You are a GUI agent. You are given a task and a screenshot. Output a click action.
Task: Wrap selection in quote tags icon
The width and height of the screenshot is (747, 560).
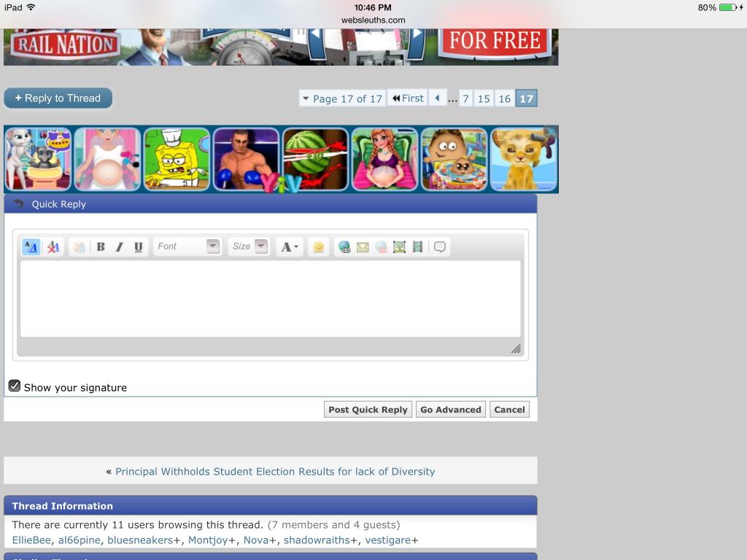(440, 247)
